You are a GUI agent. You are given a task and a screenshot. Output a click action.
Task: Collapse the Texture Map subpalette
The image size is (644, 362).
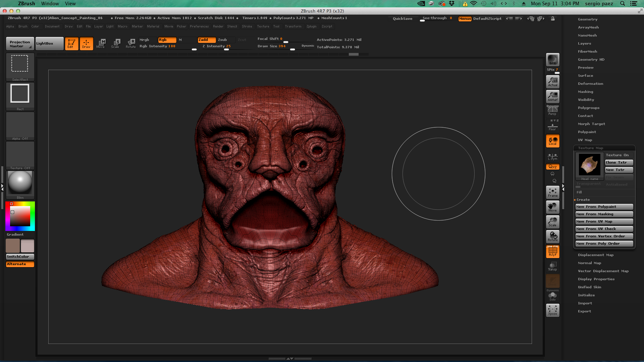point(590,148)
